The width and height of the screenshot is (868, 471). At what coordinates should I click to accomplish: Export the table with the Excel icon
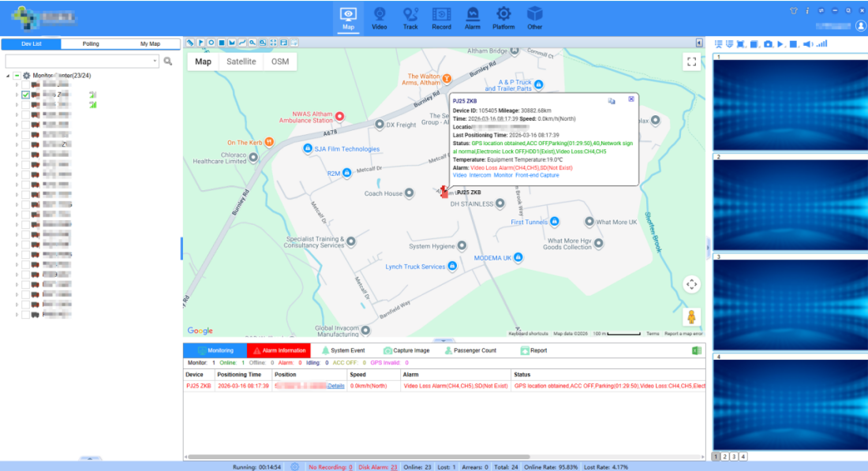(x=697, y=350)
